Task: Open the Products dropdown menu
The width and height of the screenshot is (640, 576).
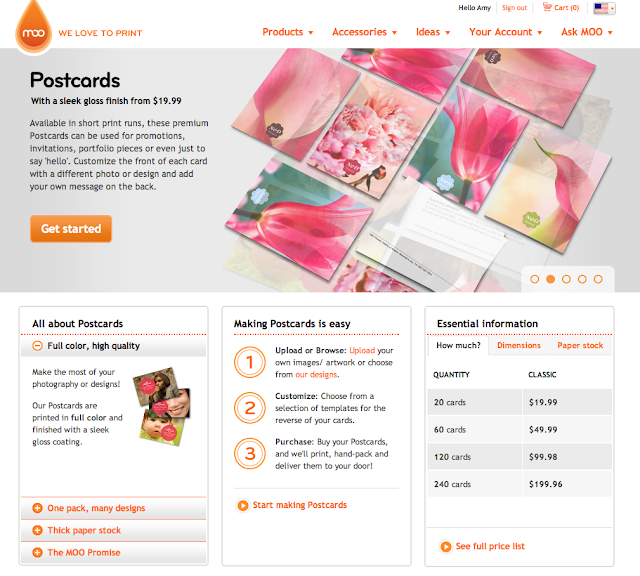Action: click(287, 32)
